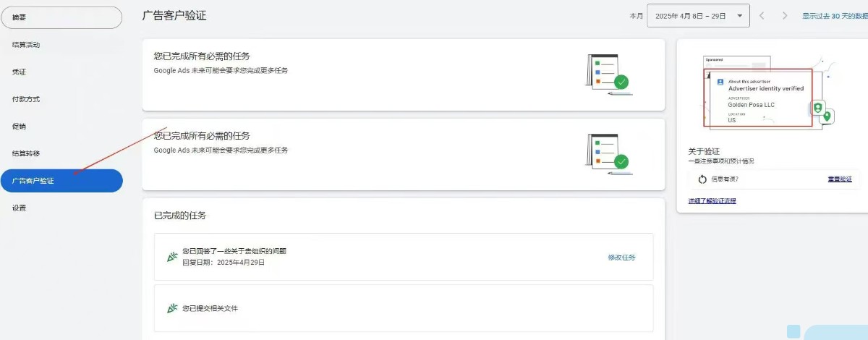Click 显示过去30天的数据 link
The image size is (868, 340).
tap(835, 15)
